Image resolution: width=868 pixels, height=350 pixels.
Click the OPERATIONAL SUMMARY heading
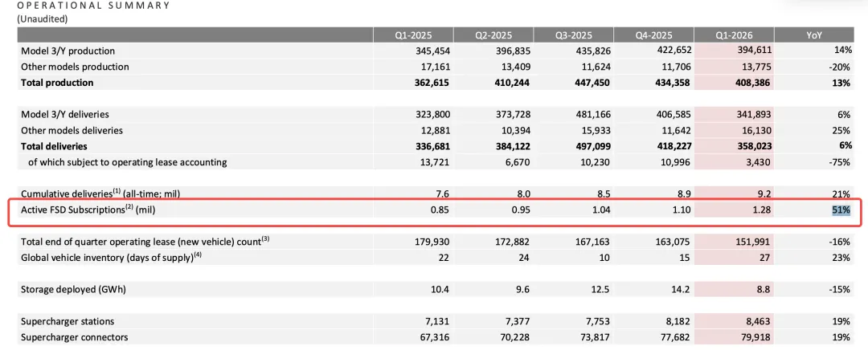[92, 6]
